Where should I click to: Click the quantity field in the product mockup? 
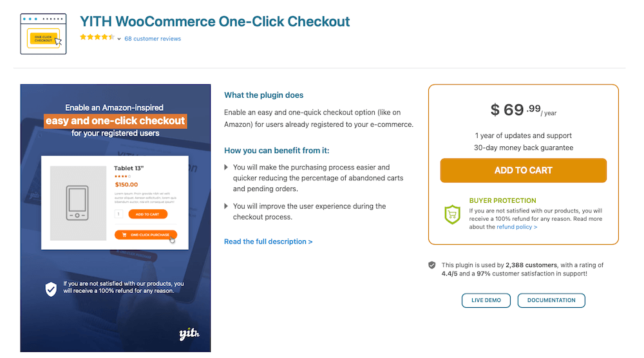click(x=118, y=214)
